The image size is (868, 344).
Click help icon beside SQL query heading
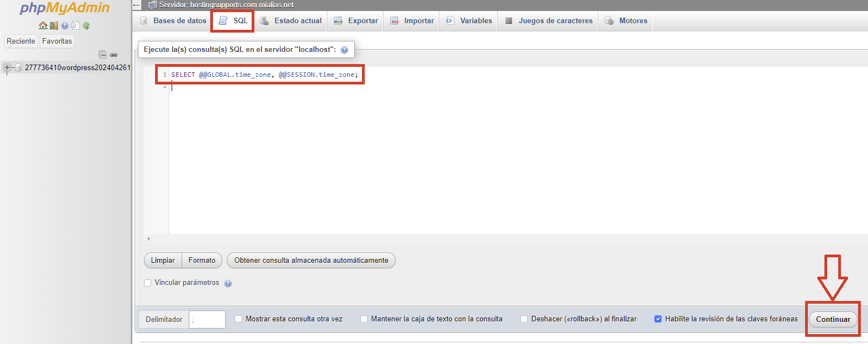pyautogui.click(x=344, y=50)
